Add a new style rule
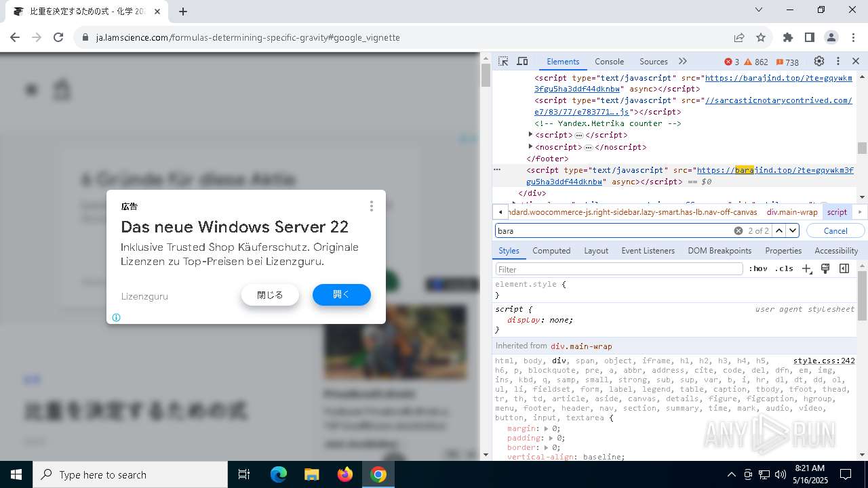868x488 pixels. point(806,269)
